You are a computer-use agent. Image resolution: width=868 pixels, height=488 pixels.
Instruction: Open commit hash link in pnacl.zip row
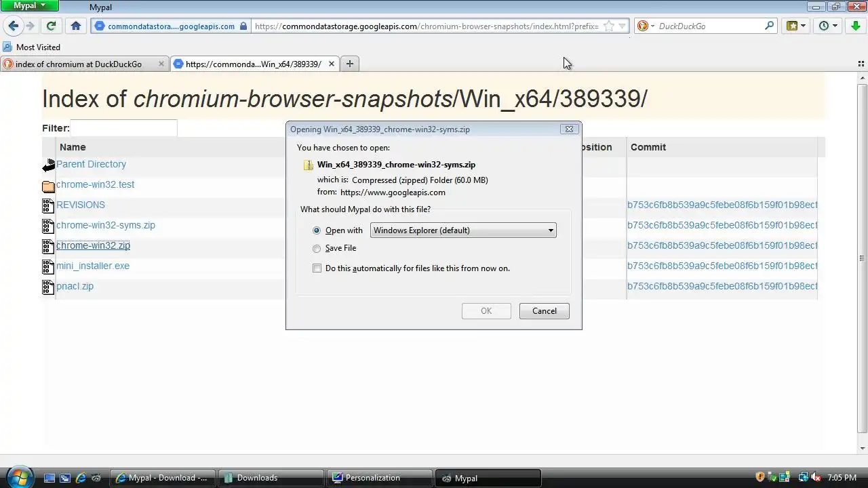pyautogui.click(x=722, y=286)
